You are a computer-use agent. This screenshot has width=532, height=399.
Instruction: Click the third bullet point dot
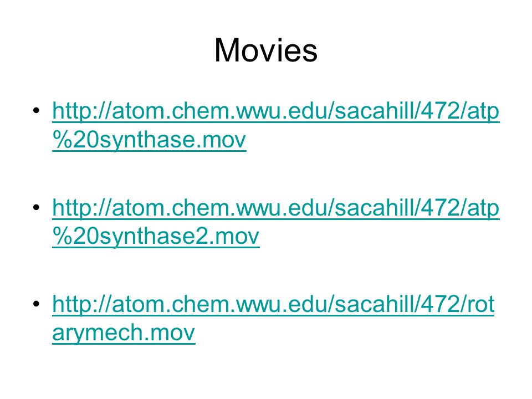tap(37, 304)
